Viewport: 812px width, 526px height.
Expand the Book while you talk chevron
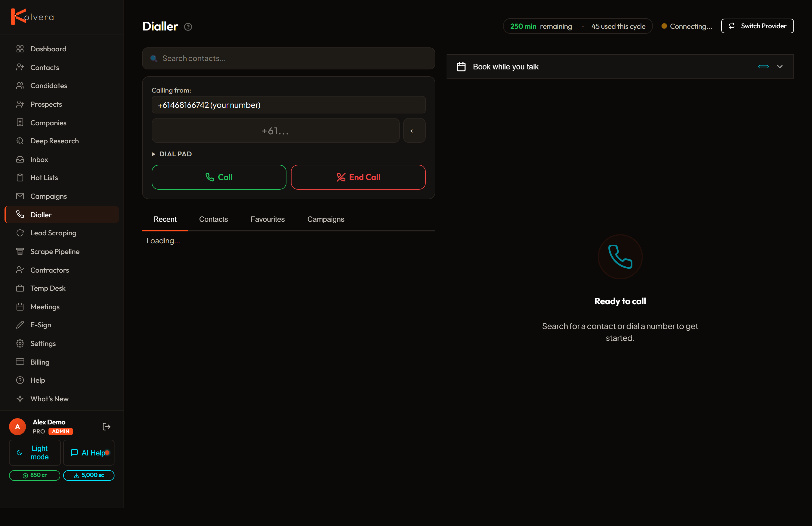780,67
